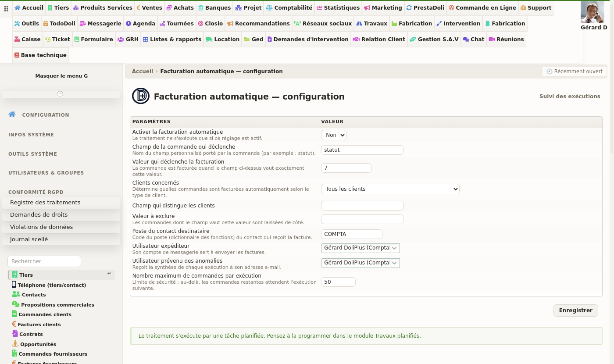Screen dimensions: 614x364
Task: Open Suivi des exécutions link
Action: (570, 96)
